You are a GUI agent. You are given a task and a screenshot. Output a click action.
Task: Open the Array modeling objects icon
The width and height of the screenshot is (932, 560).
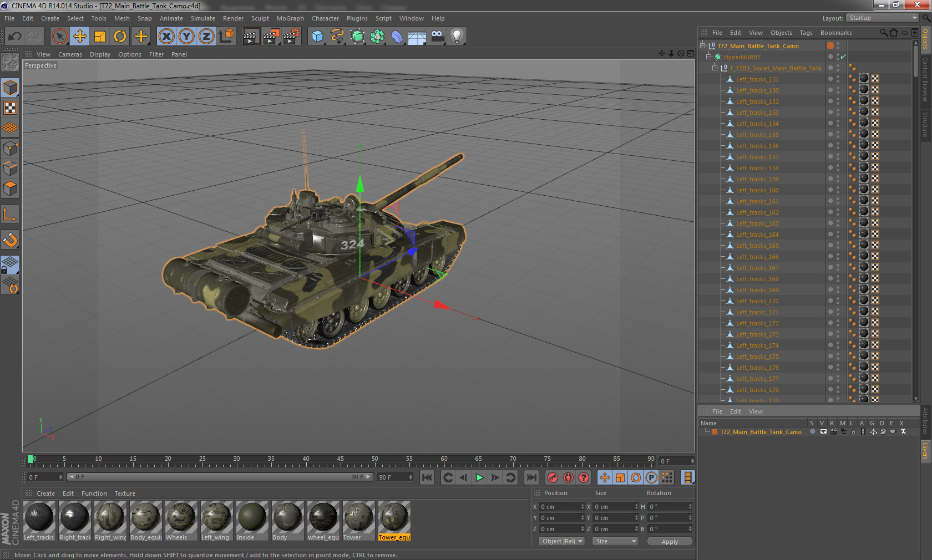377,37
